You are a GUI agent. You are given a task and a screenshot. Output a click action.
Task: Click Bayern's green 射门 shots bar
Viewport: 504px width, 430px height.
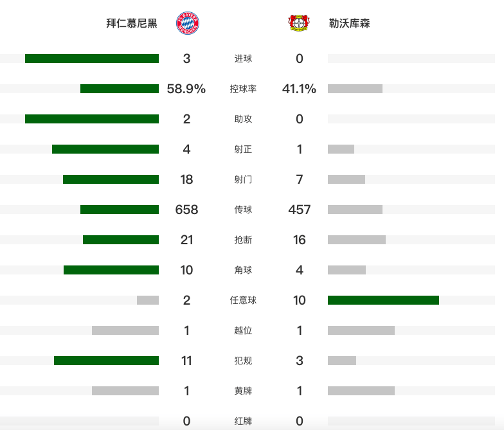click(x=111, y=179)
